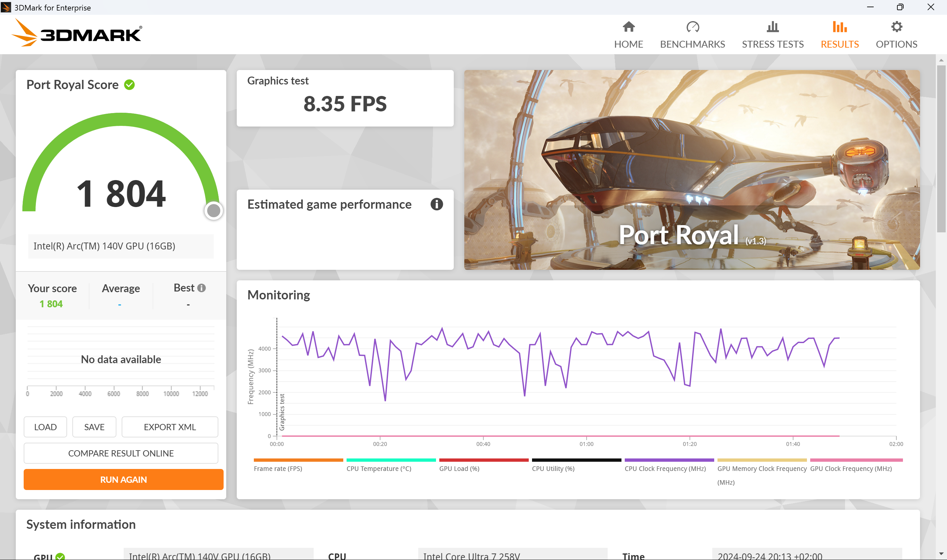This screenshot has width=947, height=560.
Task: Click the Options gear icon
Action: coord(896,27)
